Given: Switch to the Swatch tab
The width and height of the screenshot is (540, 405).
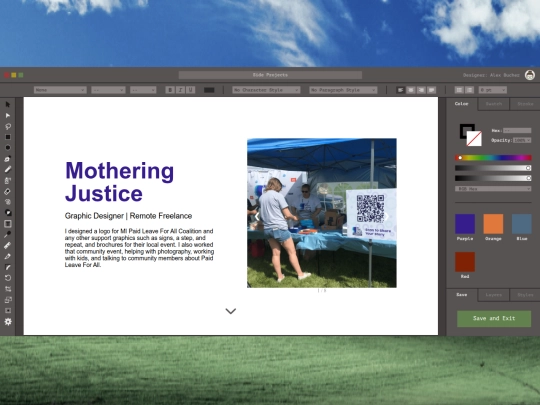Looking at the screenshot, I should point(494,104).
